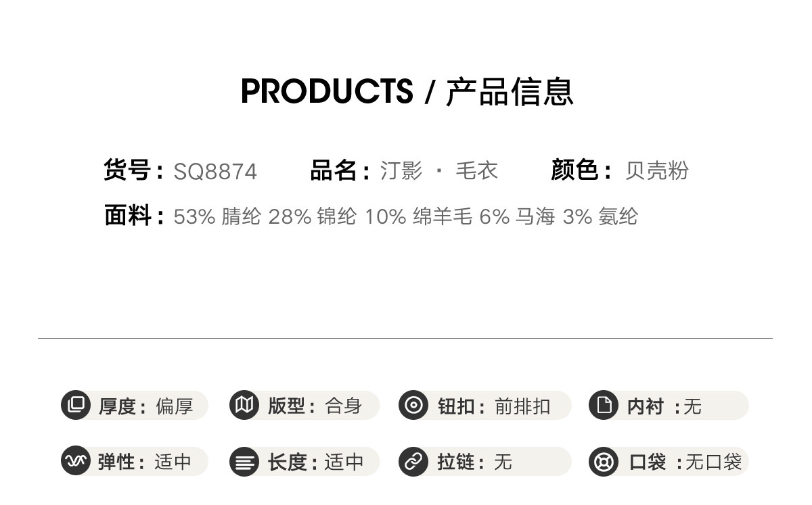Click the elasticity (弹性) wave icon

pos(76,462)
